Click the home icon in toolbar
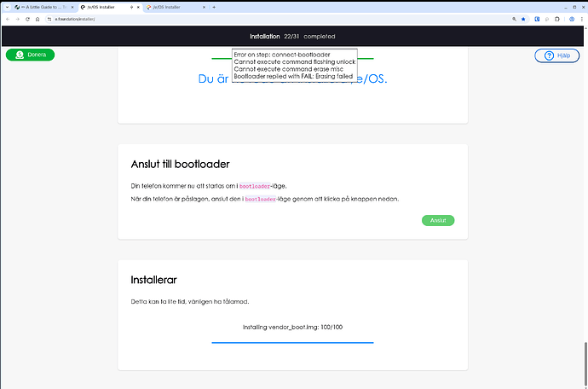 tap(37, 18)
